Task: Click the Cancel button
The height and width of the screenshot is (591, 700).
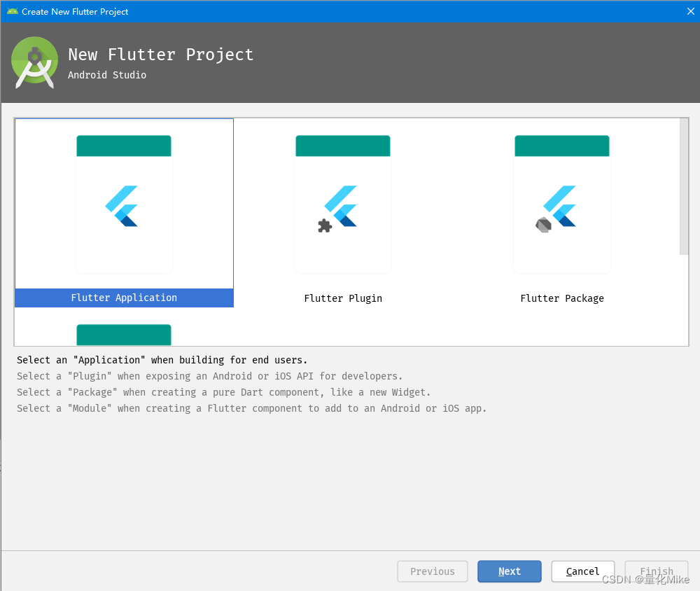Action: click(x=582, y=571)
